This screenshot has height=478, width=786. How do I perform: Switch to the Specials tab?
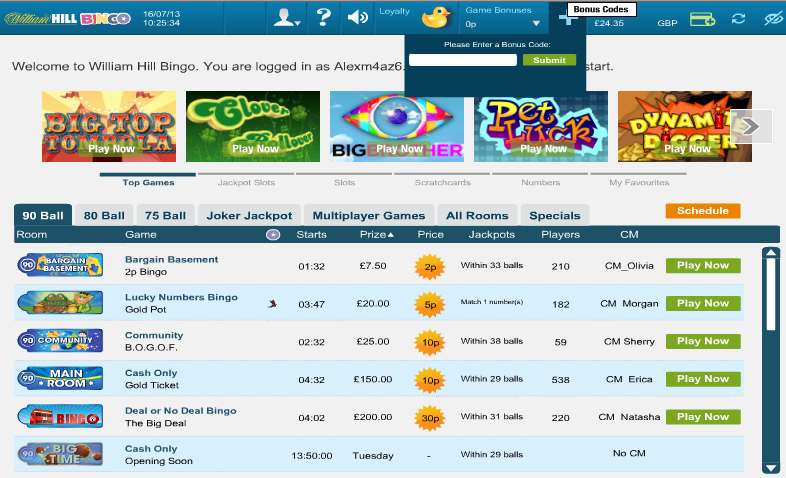[555, 215]
